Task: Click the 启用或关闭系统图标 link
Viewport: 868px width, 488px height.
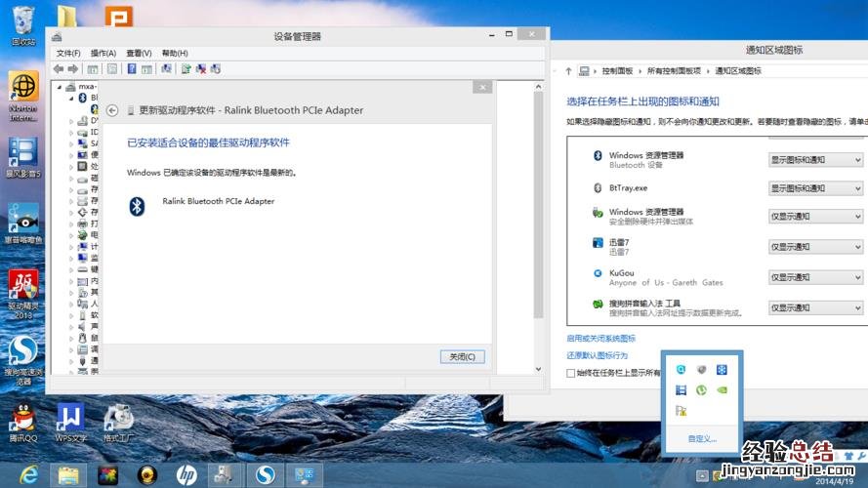Action: 601,339
